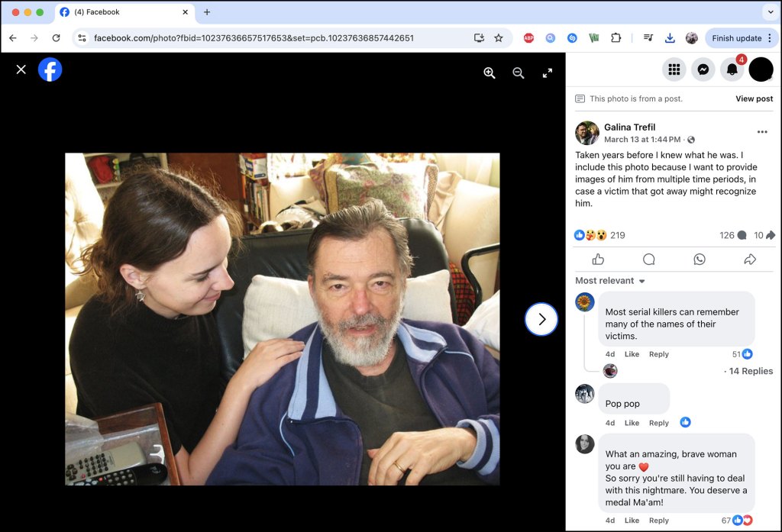The width and height of the screenshot is (782, 532).
Task: Like the Pop pop comment
Action: coord(632,422)
